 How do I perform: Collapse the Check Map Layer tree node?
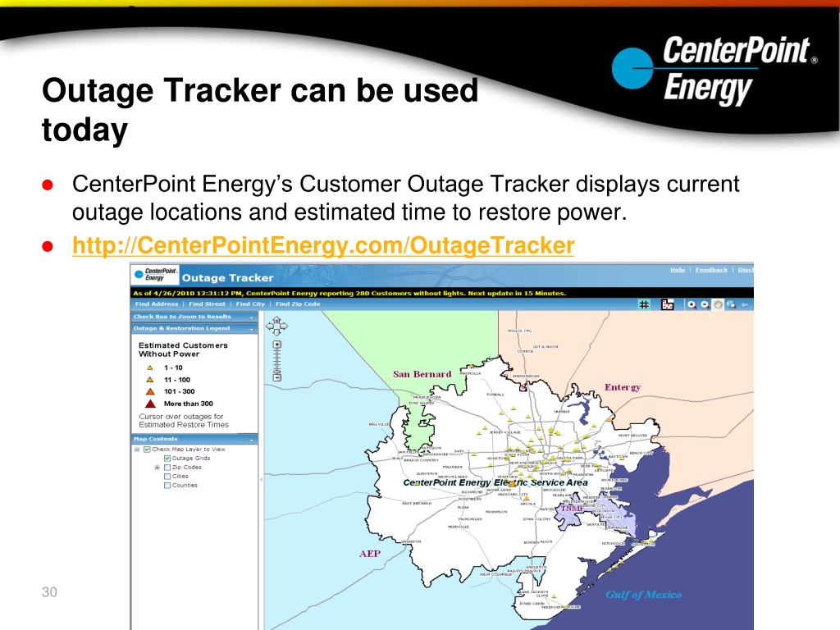tap(137, 450)
